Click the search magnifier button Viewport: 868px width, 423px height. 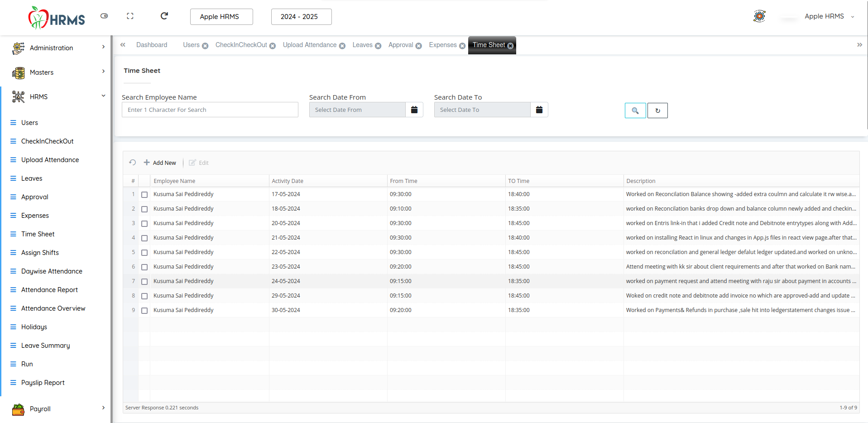(635, 111)
